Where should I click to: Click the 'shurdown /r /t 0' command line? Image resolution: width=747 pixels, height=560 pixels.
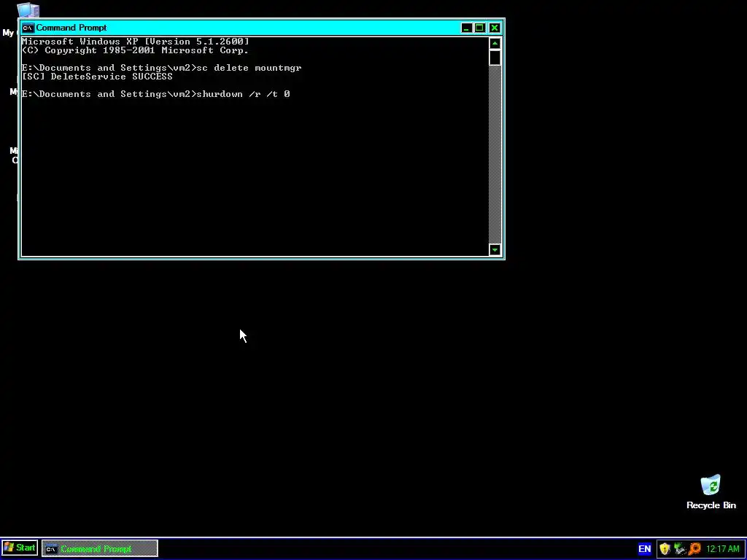tap(156, 94)
